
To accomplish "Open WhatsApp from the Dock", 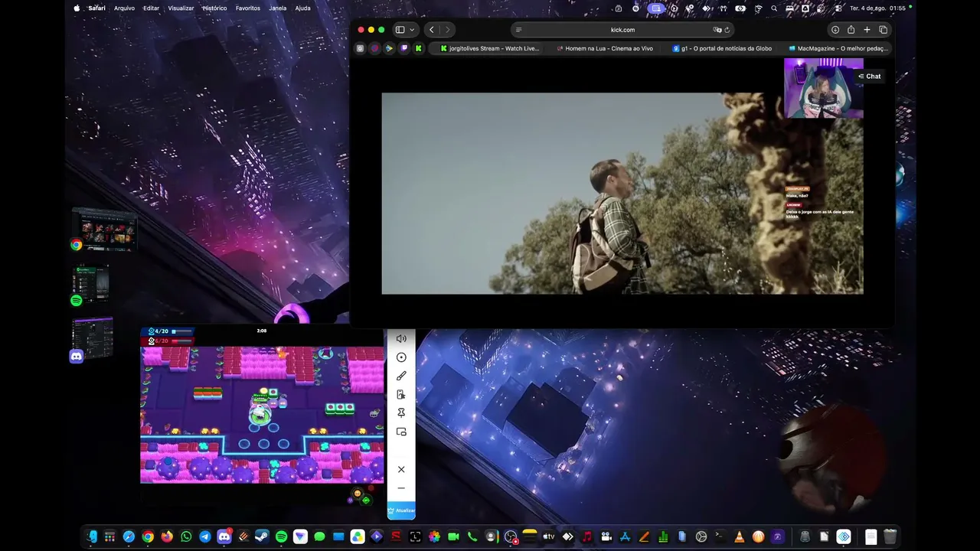I will [x=186, y=536].
